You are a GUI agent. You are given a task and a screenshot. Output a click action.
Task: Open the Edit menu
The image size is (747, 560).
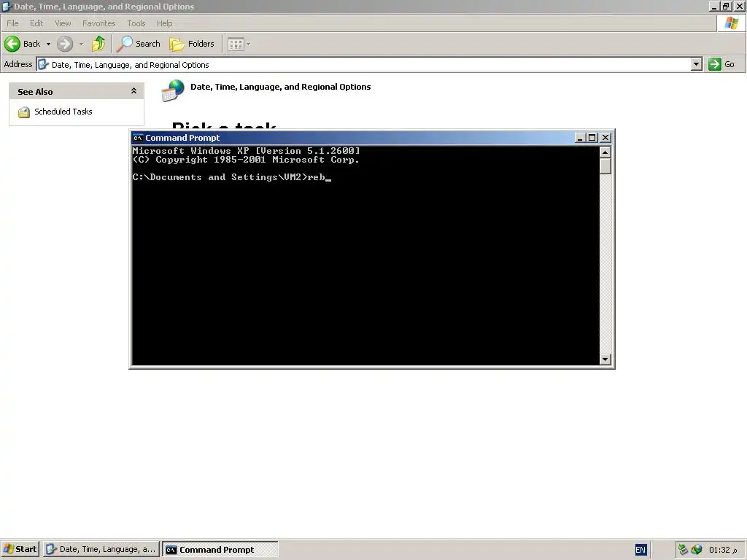36,23
